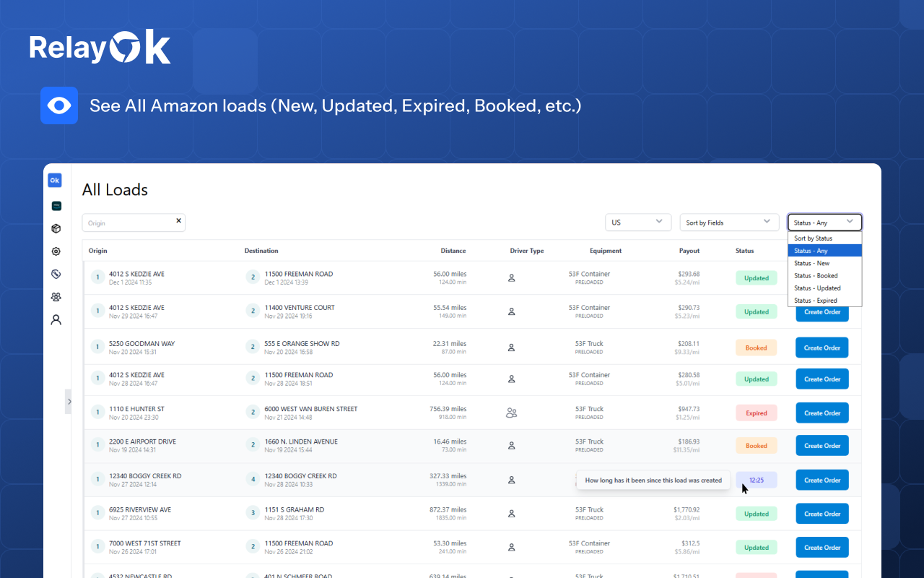Expand the sidebar with the chevron handle
924x578 pixels.
[69, 402]
